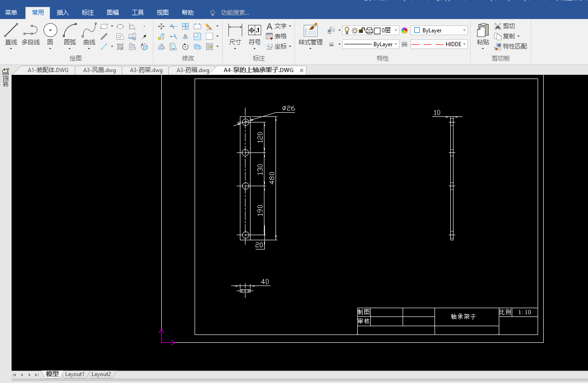Select the 多段线 (Polyline) tool

pos(31,34)
